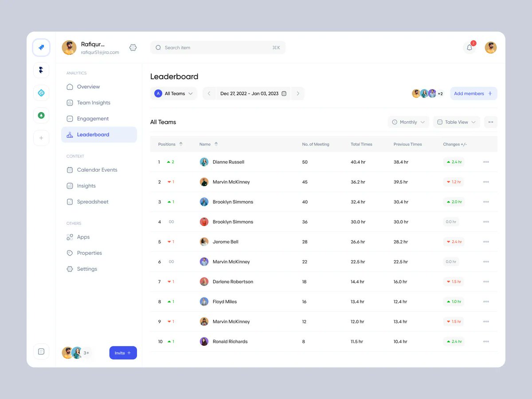Open the Framer workspace icon

[41, 70]
